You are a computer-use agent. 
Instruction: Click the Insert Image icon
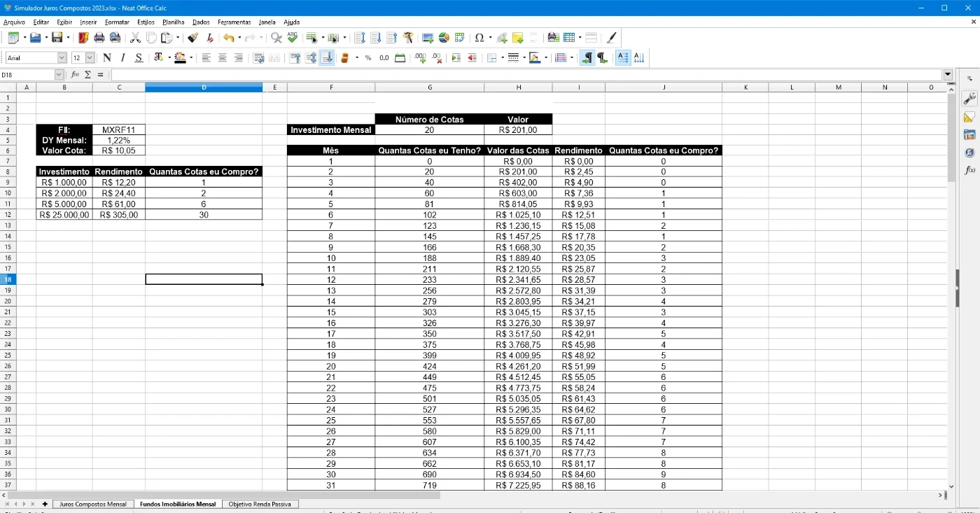428,38
